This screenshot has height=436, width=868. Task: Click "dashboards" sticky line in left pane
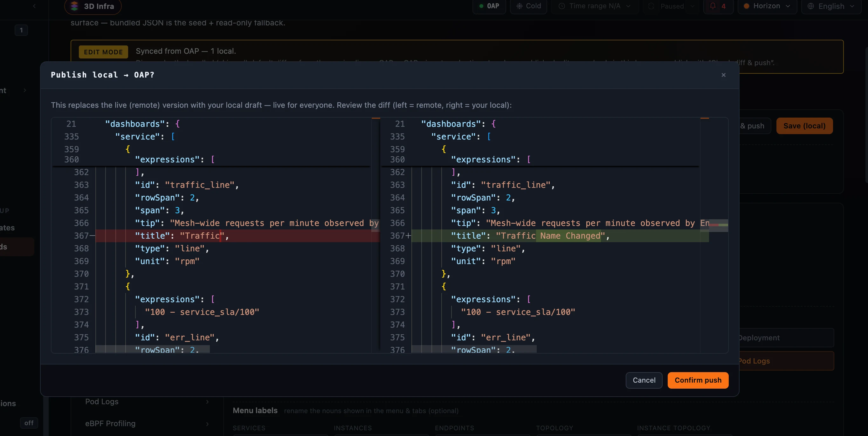coord(142,124)
